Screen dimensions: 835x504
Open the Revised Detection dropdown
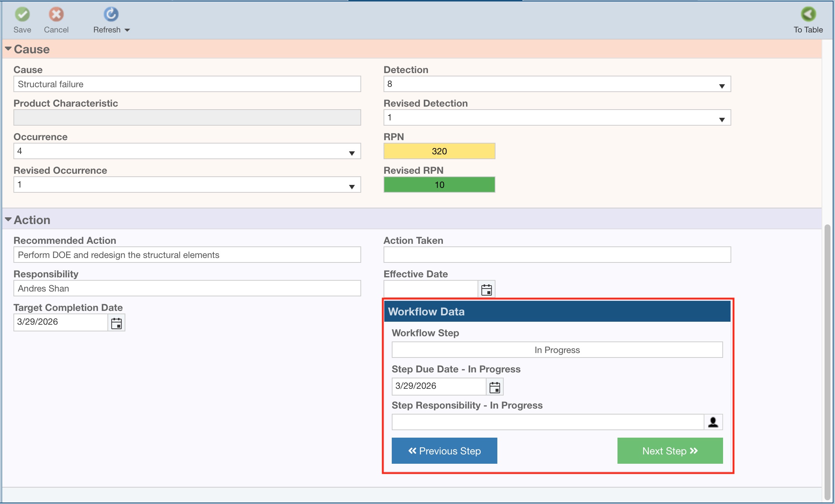click(722, 119)
